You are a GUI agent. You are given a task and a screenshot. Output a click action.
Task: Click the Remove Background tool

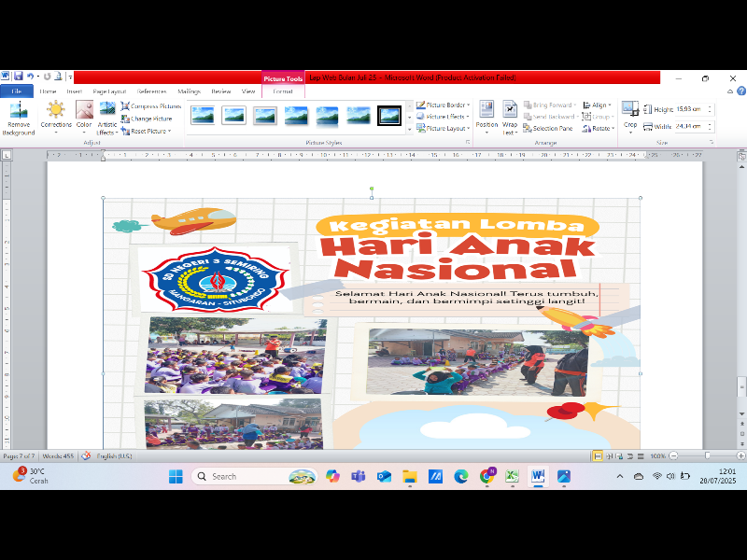click(x=18, y=118)
